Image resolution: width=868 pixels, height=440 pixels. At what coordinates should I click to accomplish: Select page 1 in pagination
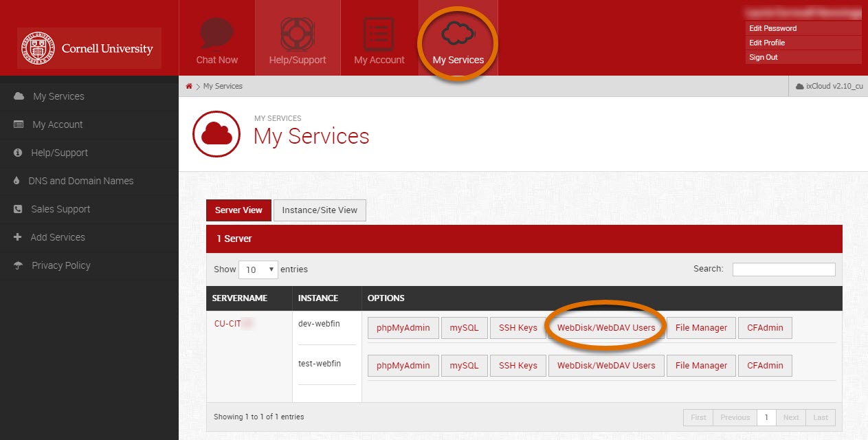[766, 417]
